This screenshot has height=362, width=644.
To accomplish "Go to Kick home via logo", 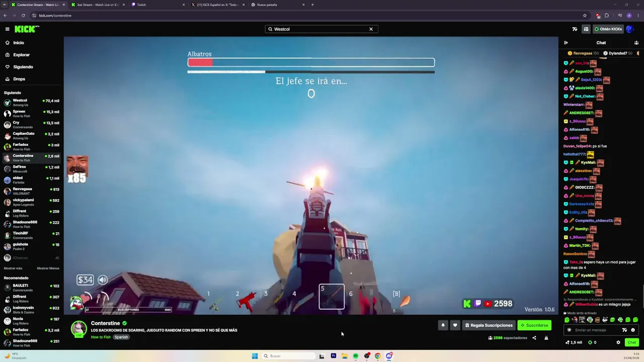I will pyautogui.click(x=27, y=29).
